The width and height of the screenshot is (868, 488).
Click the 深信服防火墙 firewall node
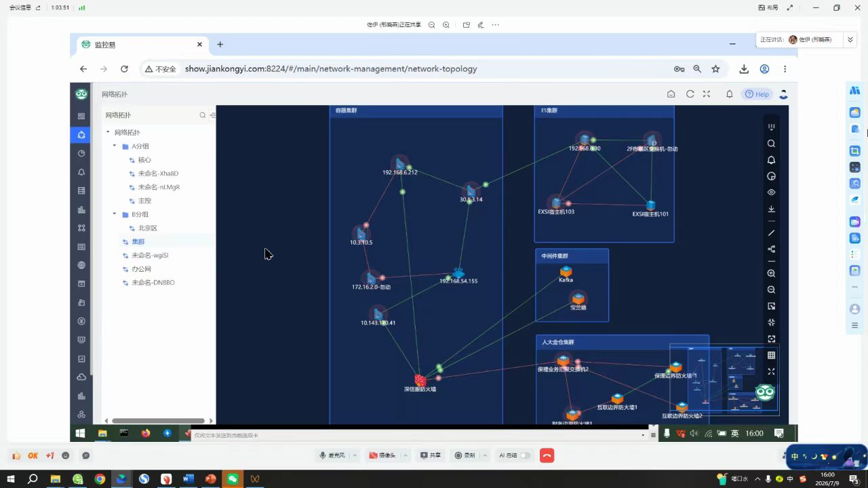click(x=420, y=381)
